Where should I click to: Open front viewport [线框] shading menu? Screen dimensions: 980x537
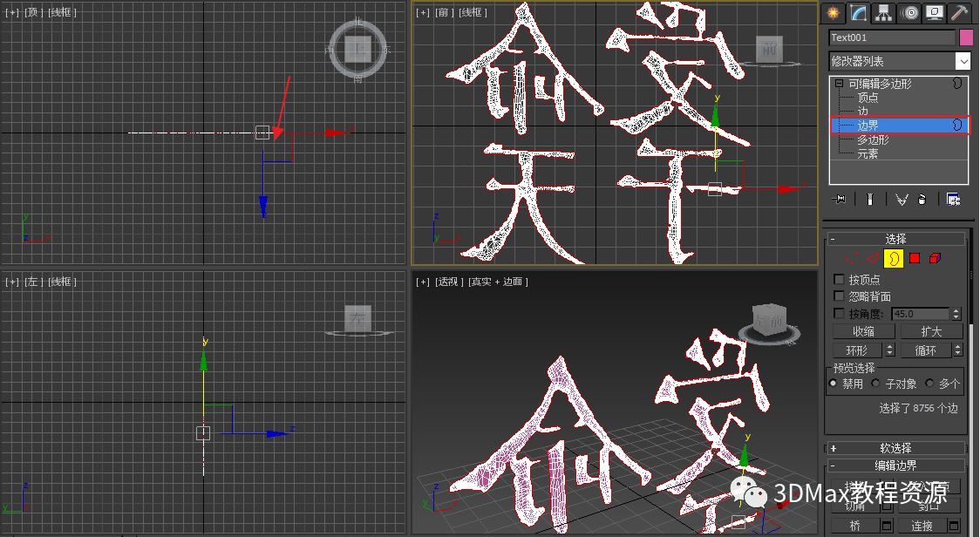(473, 12)
